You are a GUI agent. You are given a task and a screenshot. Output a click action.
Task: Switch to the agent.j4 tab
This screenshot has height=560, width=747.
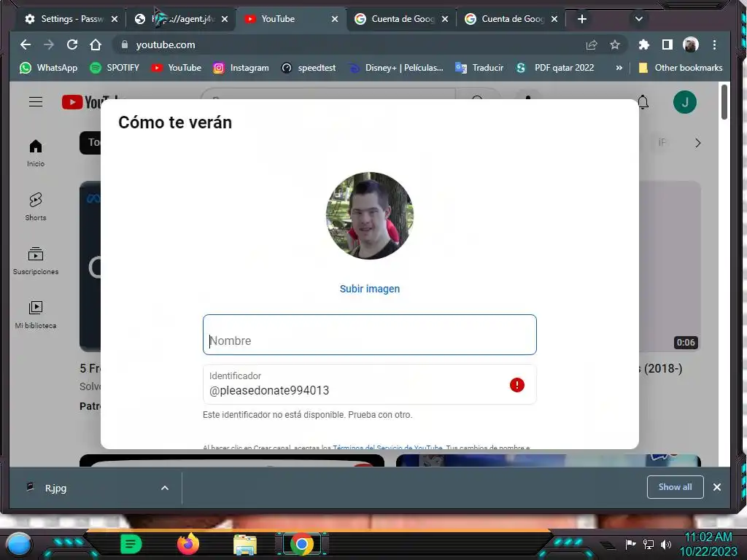tap(181, 19)
